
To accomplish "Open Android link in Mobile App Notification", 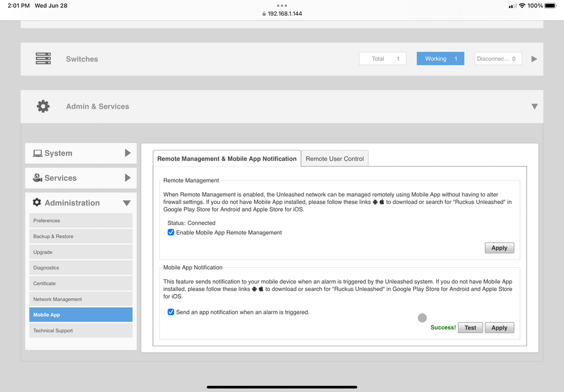I will (x=255, y=289).
